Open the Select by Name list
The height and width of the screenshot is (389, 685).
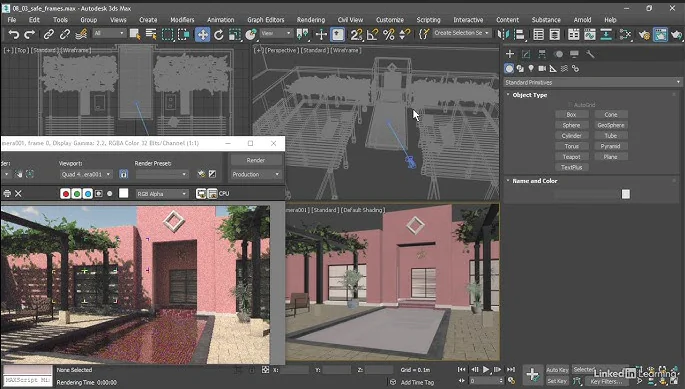[151, 34]
